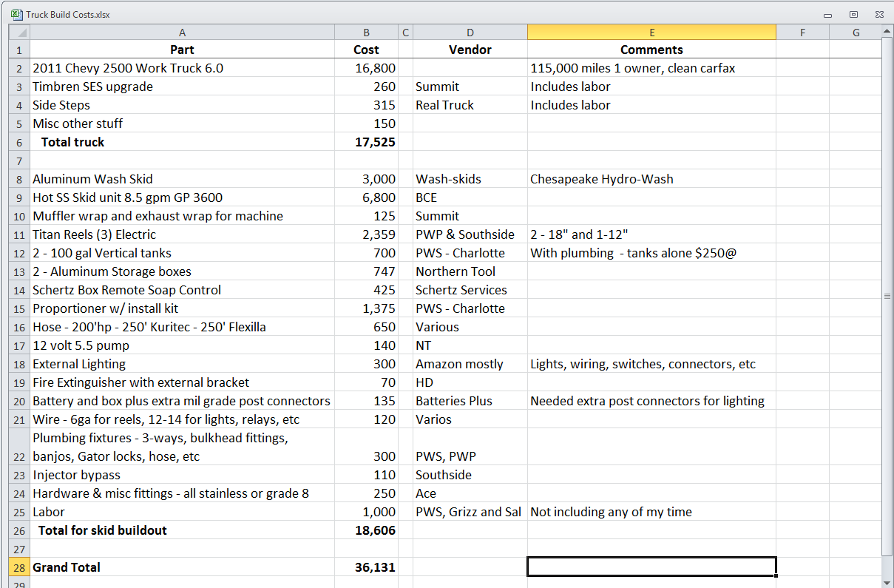Select 'Northern Tool' vendor cell
The width and height of the screenshot is (894, 588).
point(470,271)
